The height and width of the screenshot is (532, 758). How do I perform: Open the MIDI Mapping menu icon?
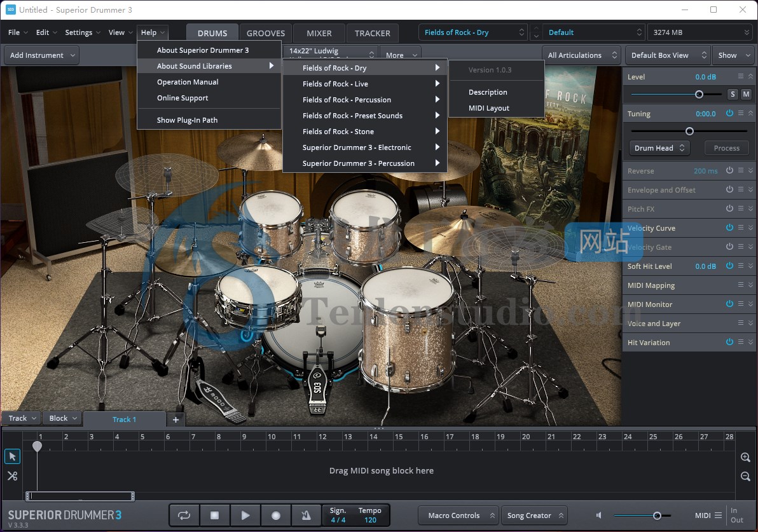pyautogui.click(x=741, y=285)
